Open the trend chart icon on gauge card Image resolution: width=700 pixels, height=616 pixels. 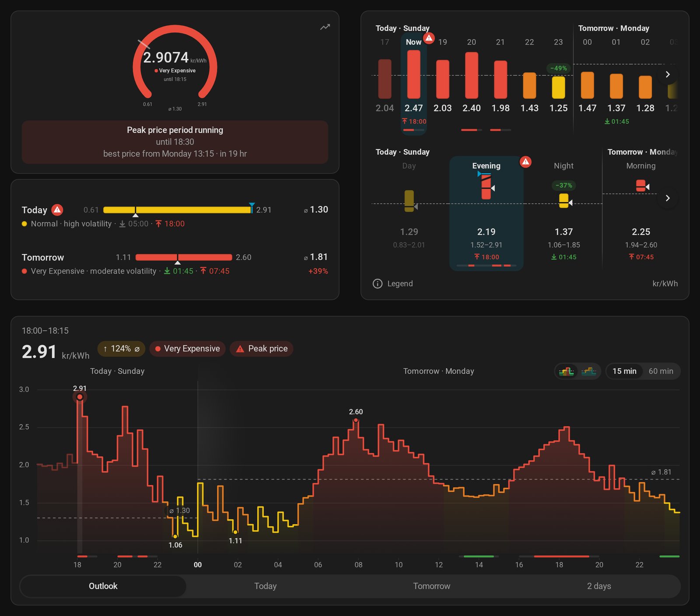click(x=325, y=27)
